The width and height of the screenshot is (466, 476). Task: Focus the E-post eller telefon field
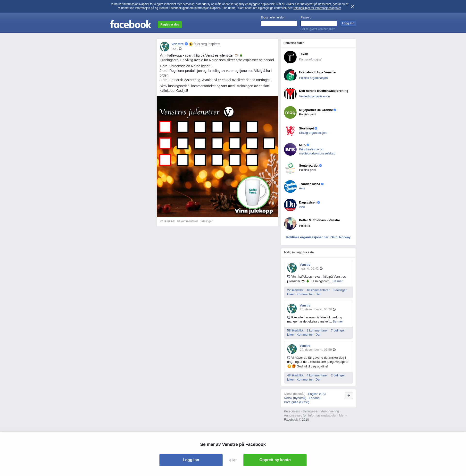(279, 24)
